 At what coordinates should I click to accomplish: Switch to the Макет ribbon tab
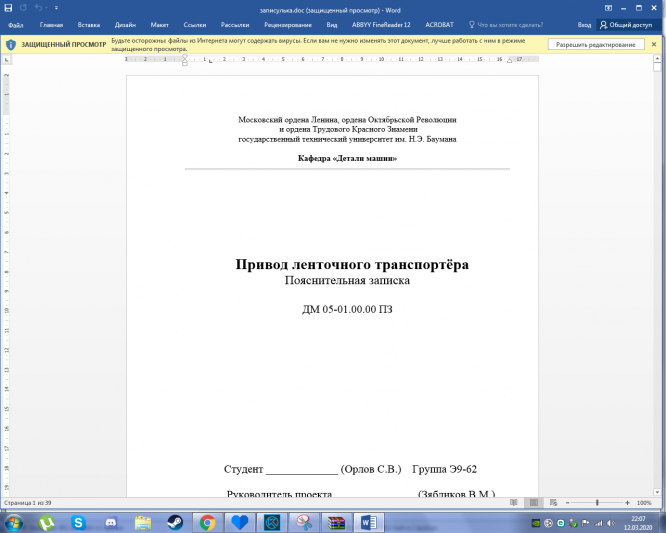(x=160, y=25)
